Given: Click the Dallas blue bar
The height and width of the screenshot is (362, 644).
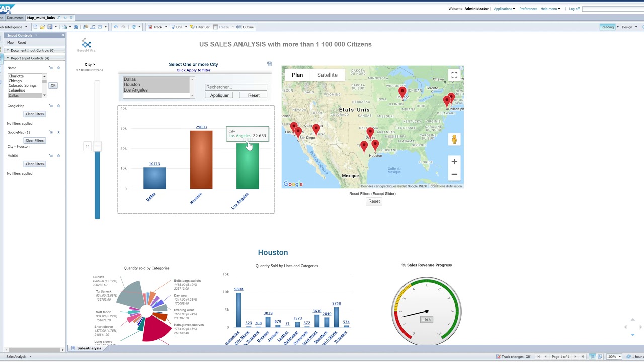Looking at the screenshot, I should (x=154, y=178).
